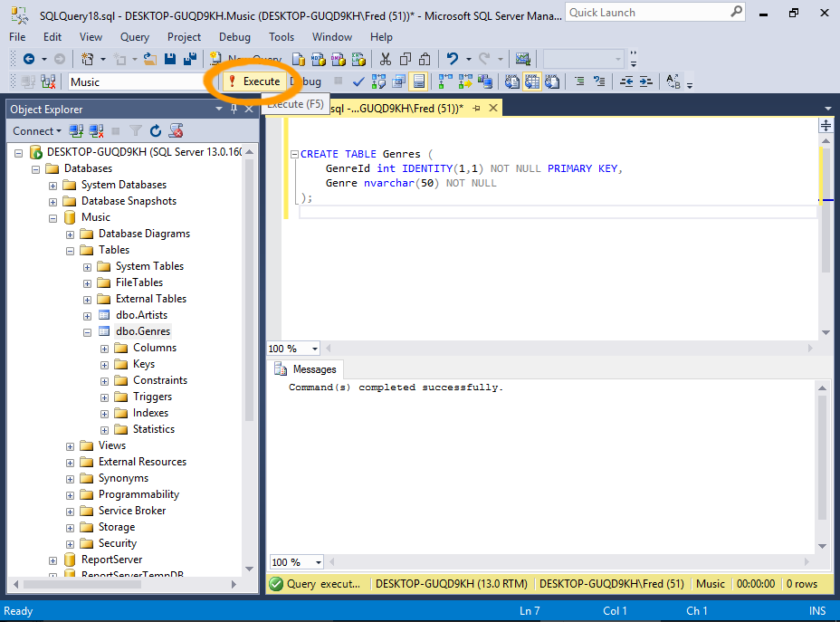The height and width of the screenshot is (622, 840).
Task: Click the Save toolbar icon
Action: 168,59
